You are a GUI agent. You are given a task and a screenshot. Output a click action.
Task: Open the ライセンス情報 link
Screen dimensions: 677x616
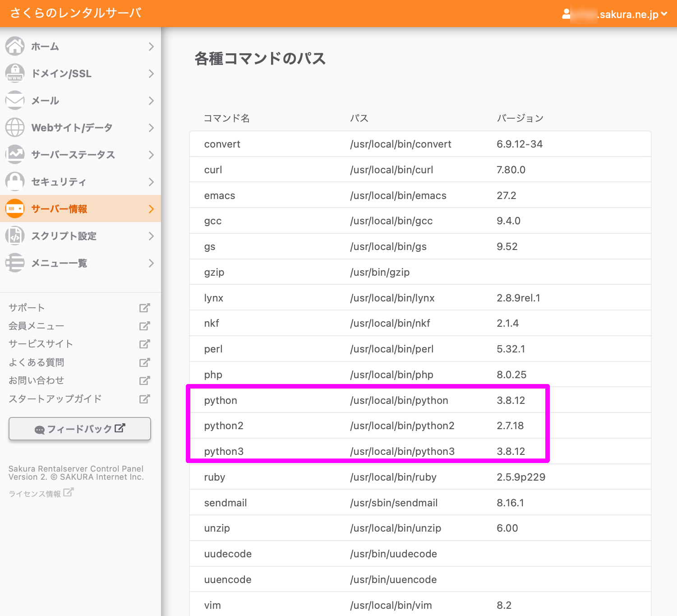click(35, 494)
